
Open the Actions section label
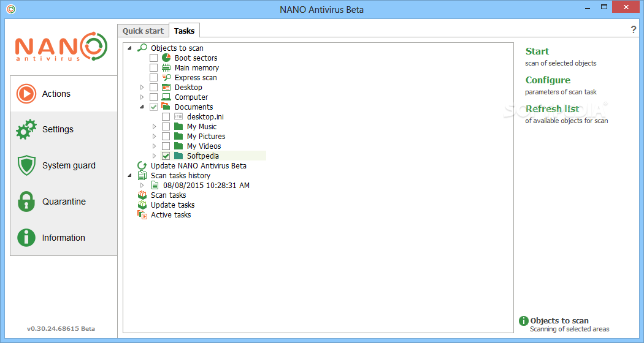pos(56,94)
